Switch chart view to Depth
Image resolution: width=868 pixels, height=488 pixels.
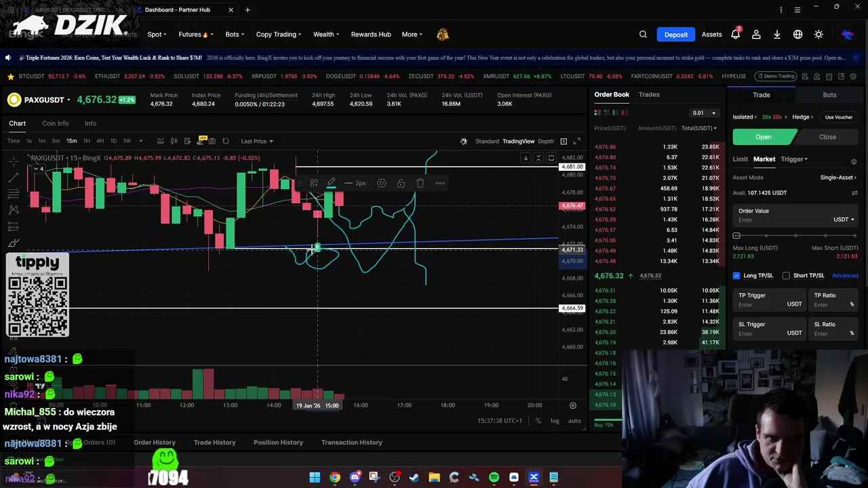pyautogui.click(x=546, y=141)
